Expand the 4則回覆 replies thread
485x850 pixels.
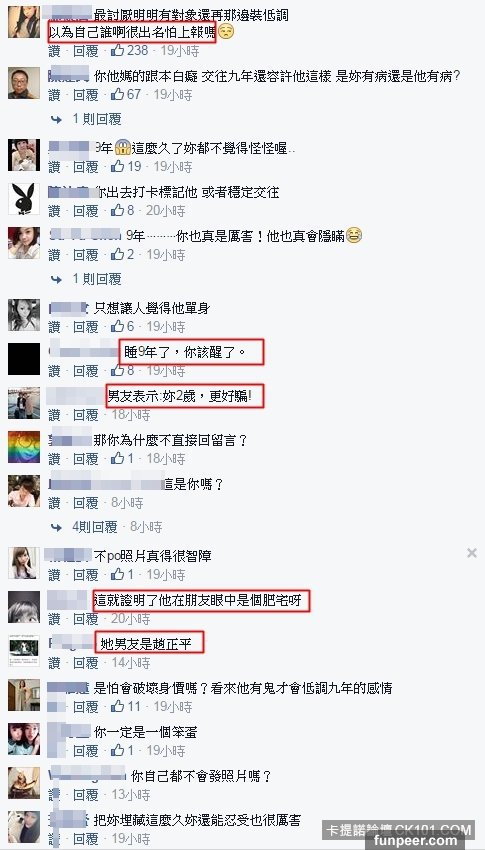[x=95, y=526]
